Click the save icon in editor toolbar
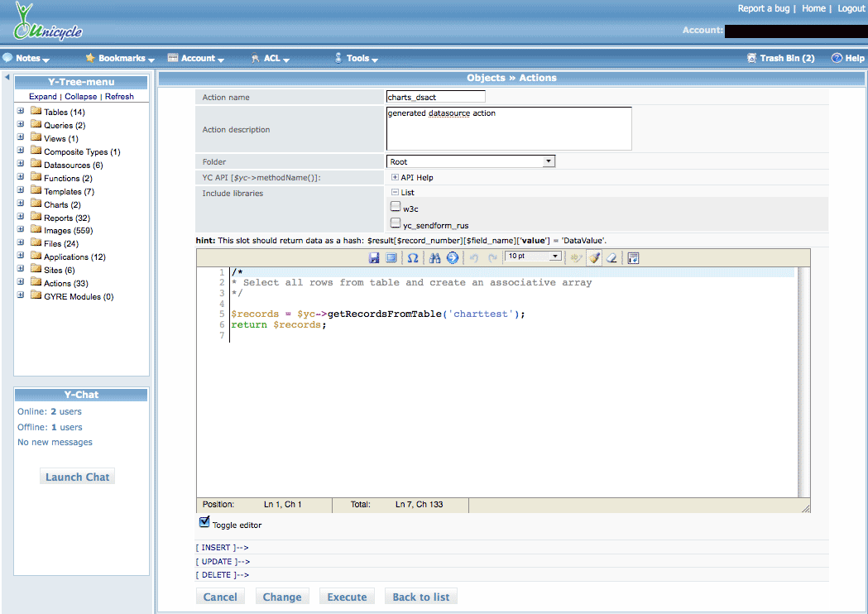Viewport: 868px width, 614px height. (375, 258)
